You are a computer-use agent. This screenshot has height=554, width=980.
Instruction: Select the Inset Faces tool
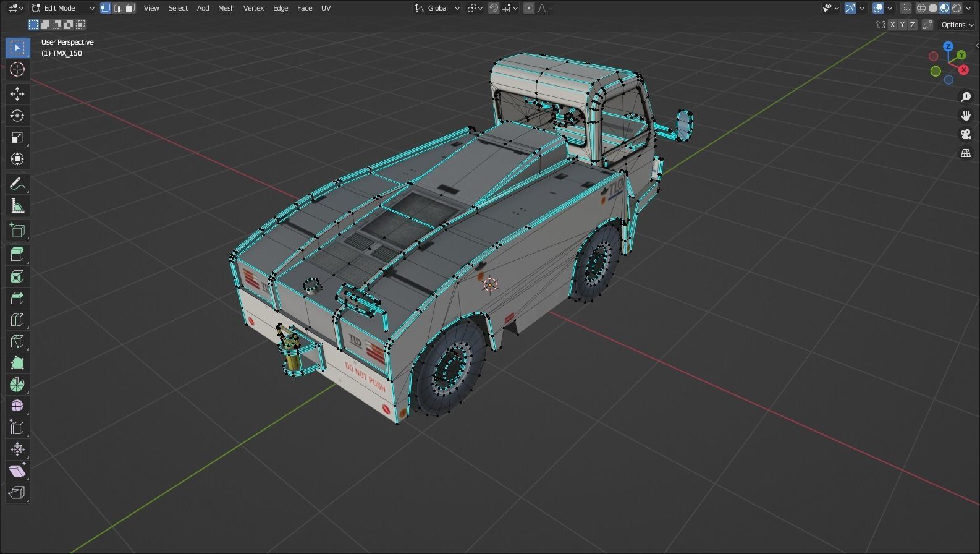tap(17, 276)
